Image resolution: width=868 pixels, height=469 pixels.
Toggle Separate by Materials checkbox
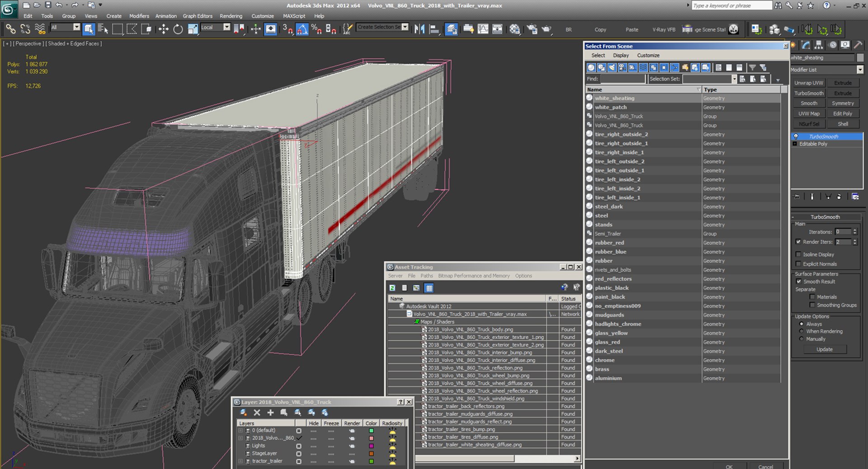[812, 297]
